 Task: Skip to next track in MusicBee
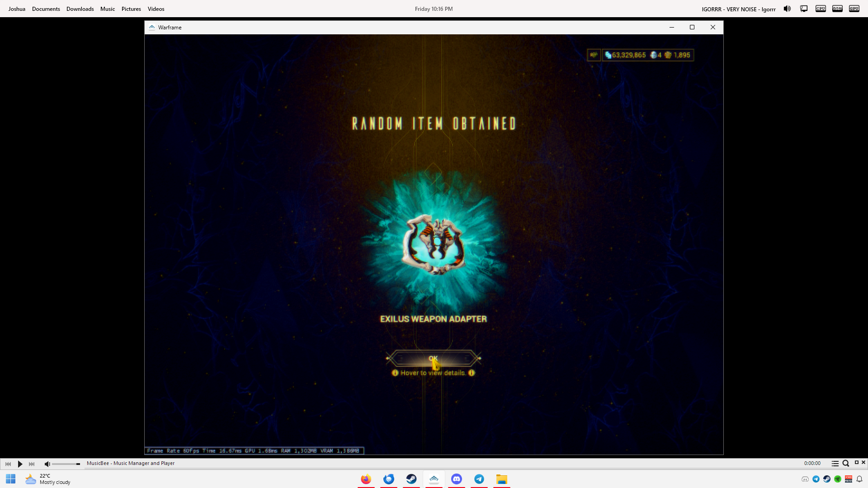tap(32, 464)
